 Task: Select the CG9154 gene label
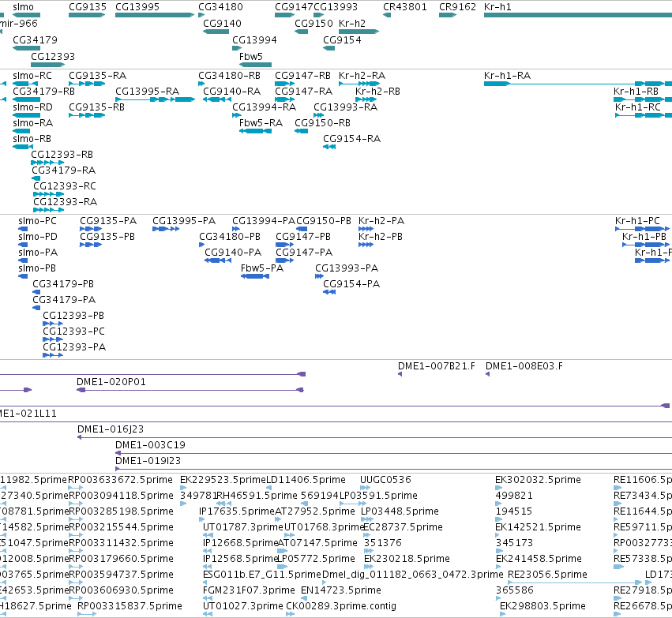click(342, 39)
